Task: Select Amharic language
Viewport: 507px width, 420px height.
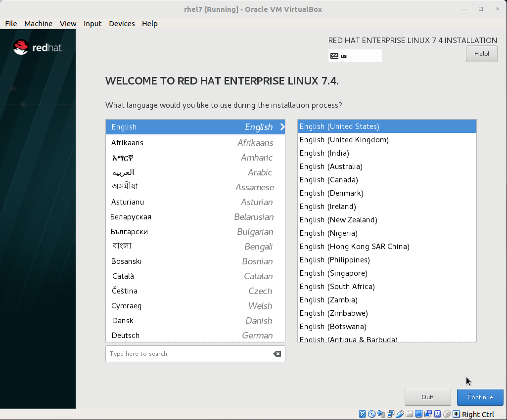Action: coord(195,157)
